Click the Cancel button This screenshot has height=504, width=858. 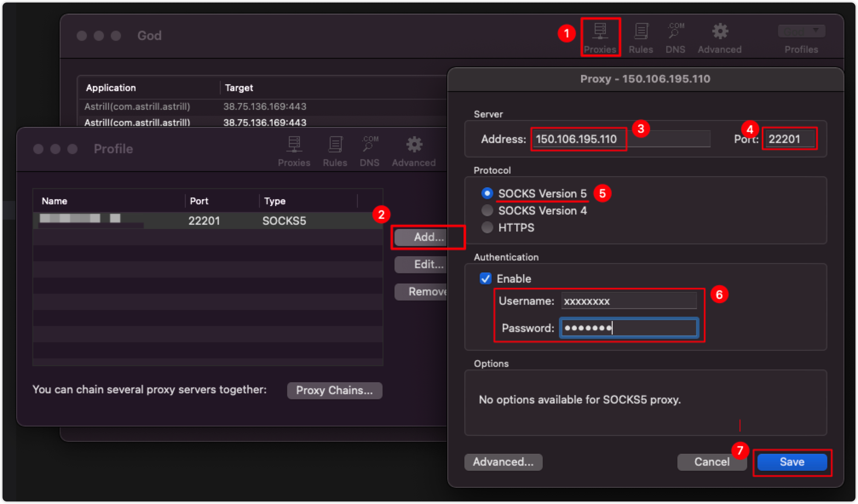(x=711, y=462)
